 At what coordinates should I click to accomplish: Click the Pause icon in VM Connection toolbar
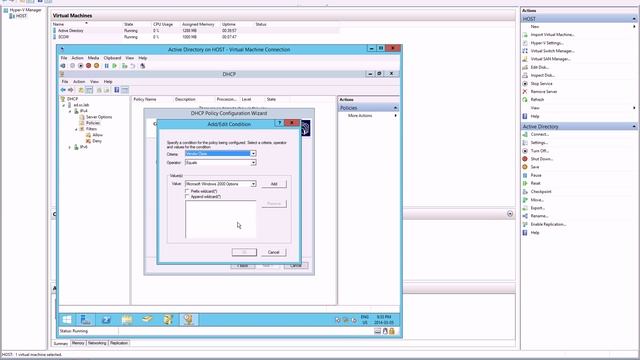(x=107, y=66)
